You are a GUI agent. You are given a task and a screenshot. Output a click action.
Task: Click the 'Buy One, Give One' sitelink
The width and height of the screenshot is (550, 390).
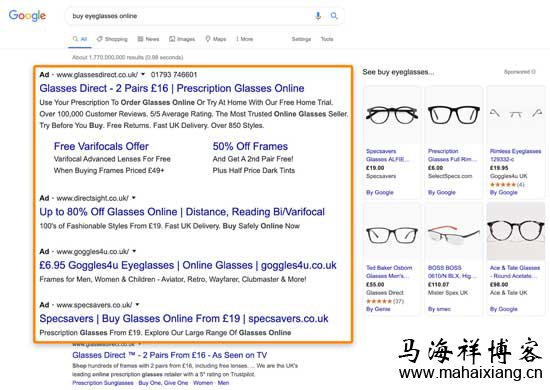point(163,383)
